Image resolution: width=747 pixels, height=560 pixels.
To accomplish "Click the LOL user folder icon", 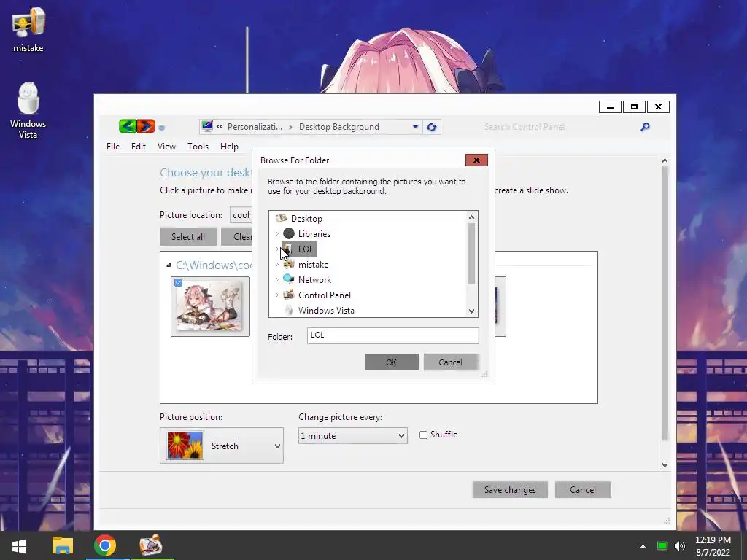I will (287, 249).
